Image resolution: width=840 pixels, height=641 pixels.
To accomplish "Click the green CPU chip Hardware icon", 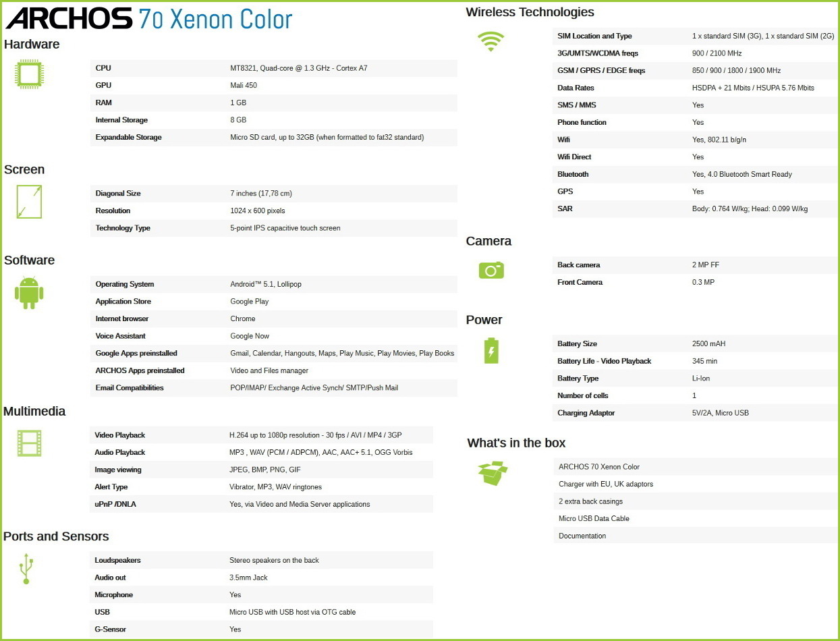I will pyautogui.click(x=30, y=74).
